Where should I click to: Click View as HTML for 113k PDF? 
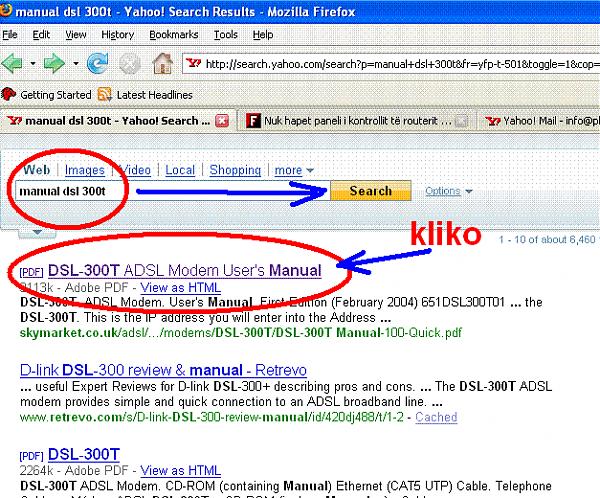[x=180, y=287]
